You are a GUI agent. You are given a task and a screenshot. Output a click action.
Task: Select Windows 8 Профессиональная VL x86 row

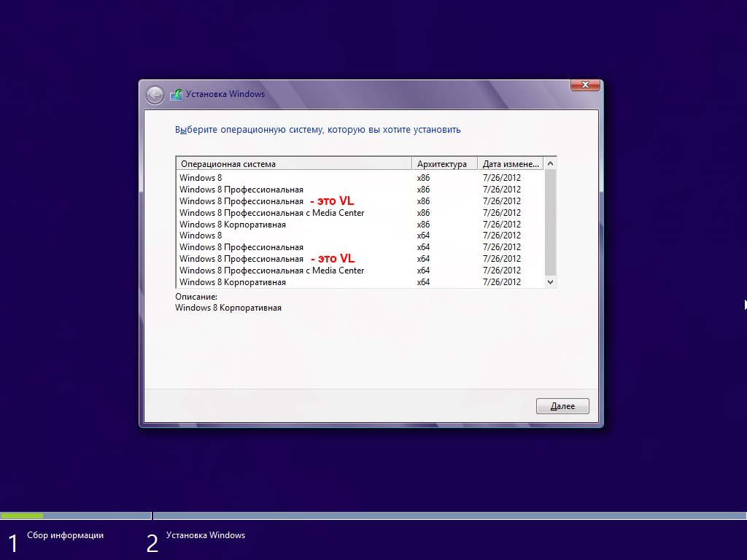pos(360,201)
